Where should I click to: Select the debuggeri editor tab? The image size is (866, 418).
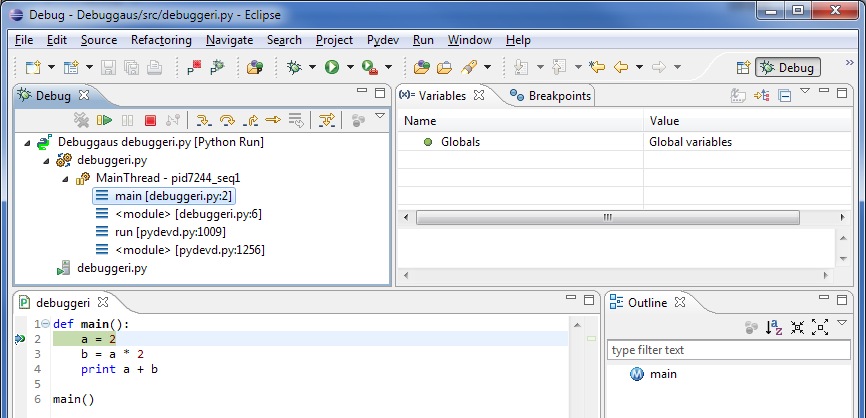click(x=63, y=303)
